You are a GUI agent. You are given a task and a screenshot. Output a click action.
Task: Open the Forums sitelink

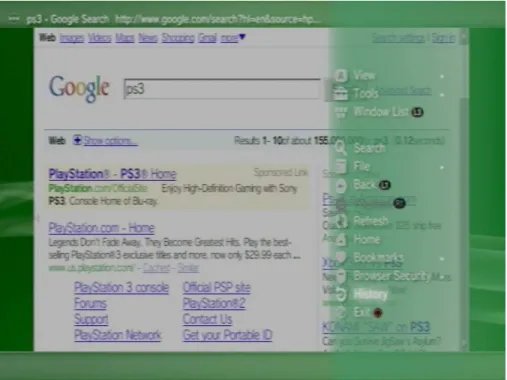(90, 303)
